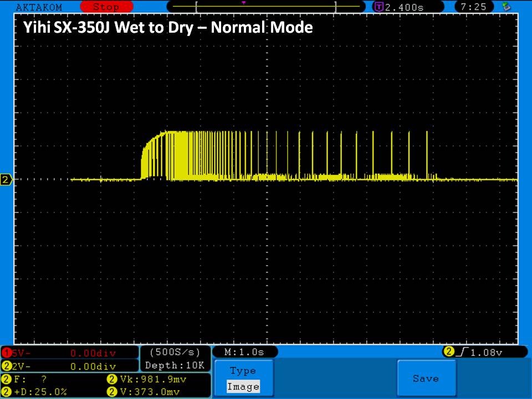Open the Type Image selection menu
The width and height of the screenshot is (532, 399).
tap(243, 371)
